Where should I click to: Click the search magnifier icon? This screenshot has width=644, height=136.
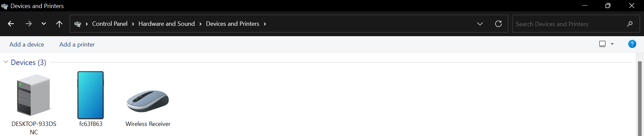pos(630,24)
